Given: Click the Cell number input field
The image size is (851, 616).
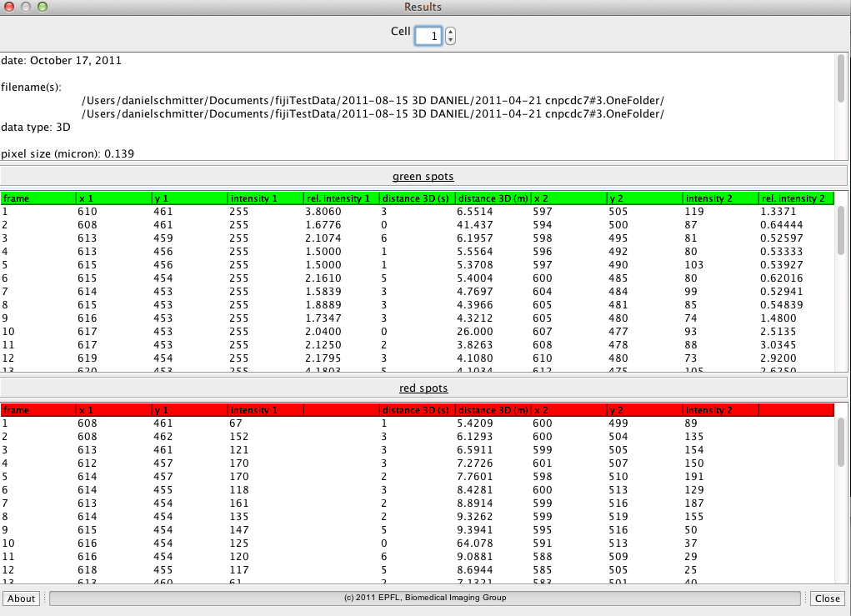Looking at the screenshot, I should coord(428,36).
